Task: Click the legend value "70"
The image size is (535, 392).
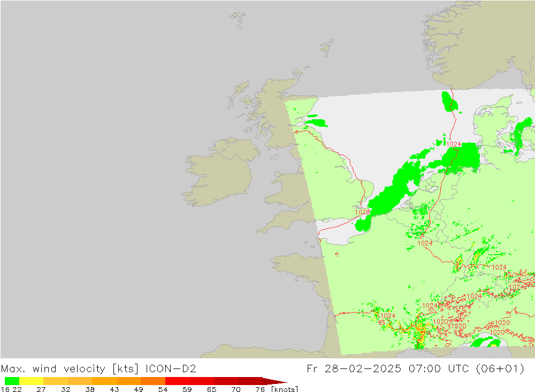Action: (236, 389)
